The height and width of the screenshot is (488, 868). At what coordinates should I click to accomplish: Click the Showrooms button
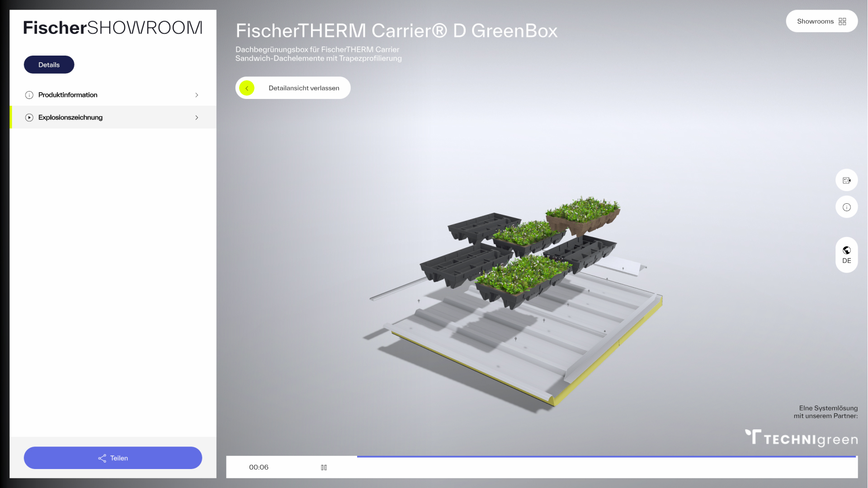pos(815,22)
